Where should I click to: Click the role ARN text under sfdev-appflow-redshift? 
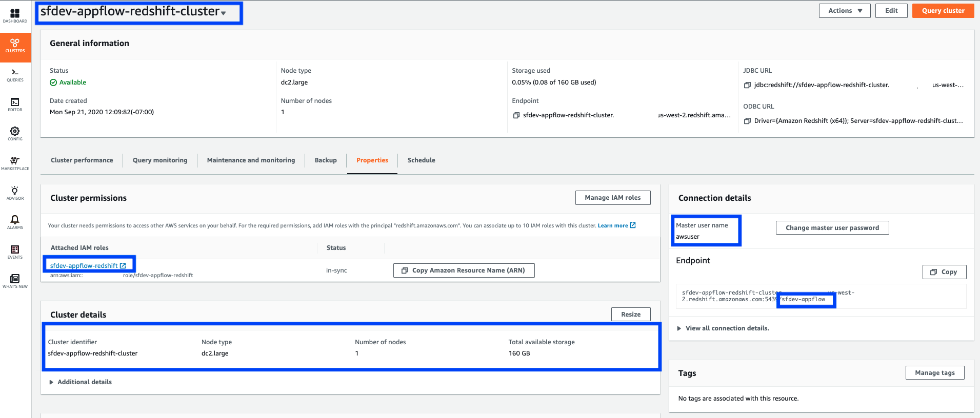coord(122,276)
